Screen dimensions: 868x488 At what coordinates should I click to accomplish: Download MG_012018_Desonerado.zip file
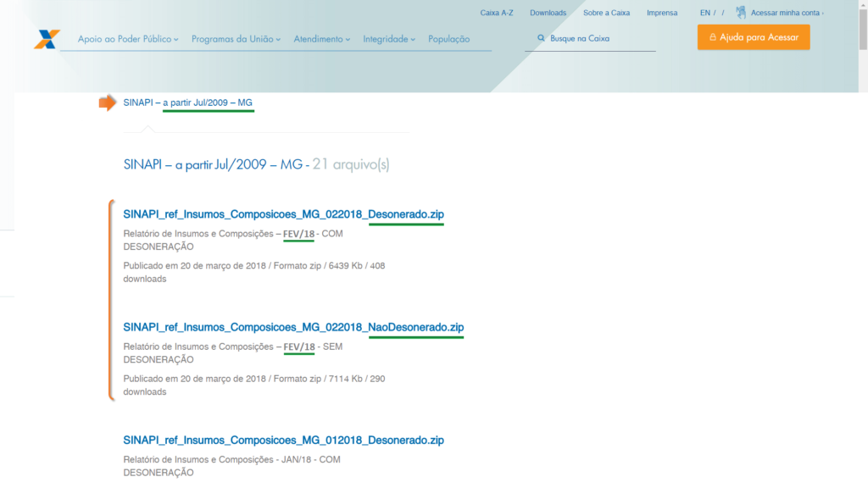coord(283,440)
